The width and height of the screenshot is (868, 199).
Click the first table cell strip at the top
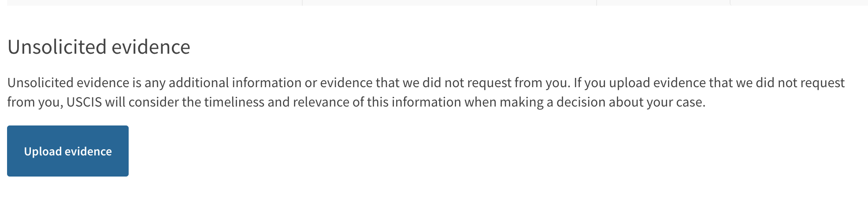tap(154, 3)
